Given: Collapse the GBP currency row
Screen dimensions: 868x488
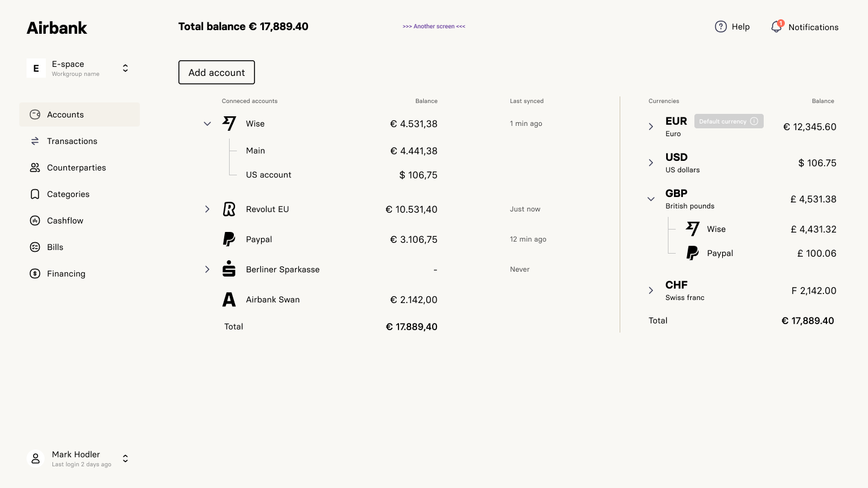Looking at the screenshot, I should pos(651,199).
